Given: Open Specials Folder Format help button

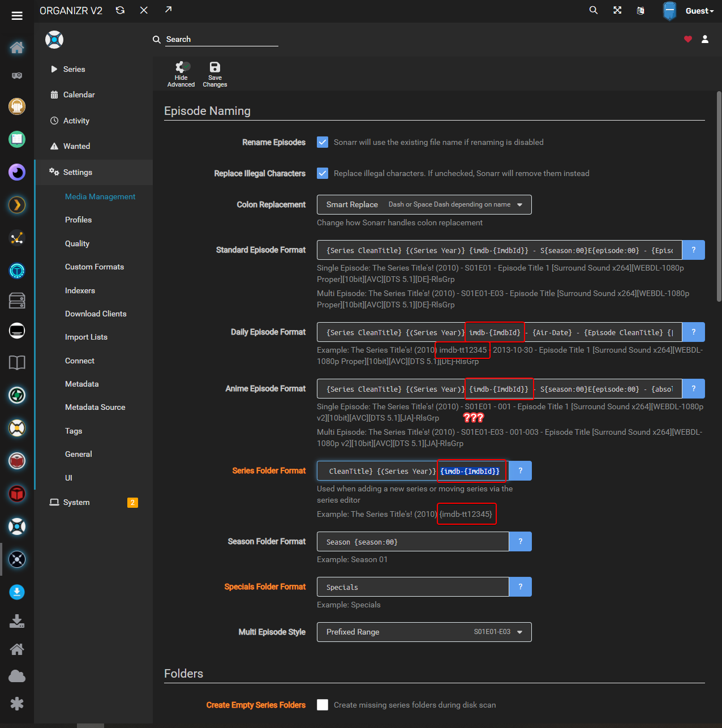Looking at the screenshot, I should tap(521, 586).
